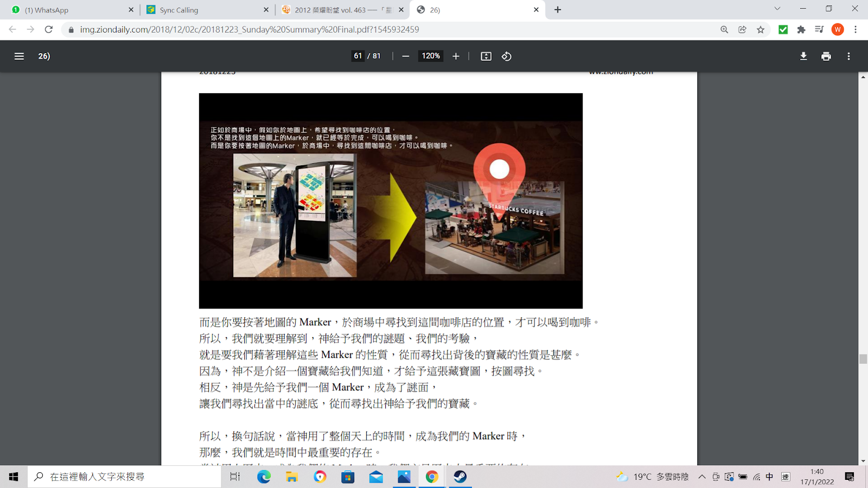Viewport: 868px width, 488px height.
Task: Open File Explorer from taskbar
Action: click(x=292, y=477)
